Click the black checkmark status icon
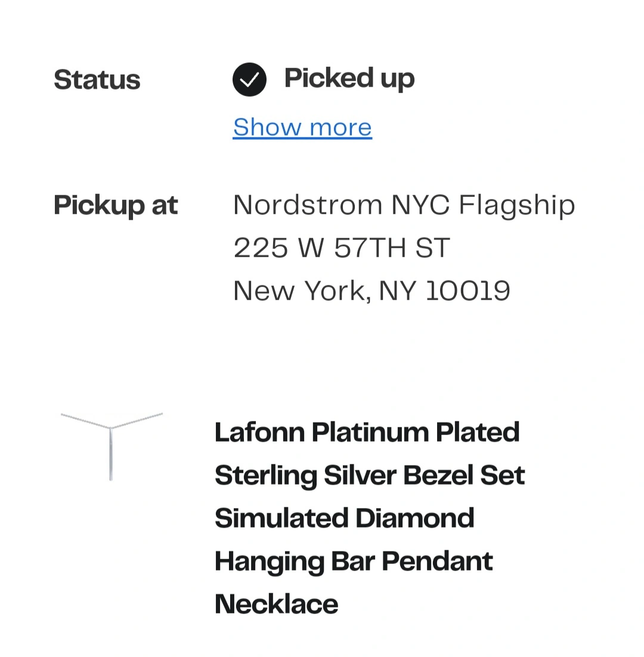The width and height of the screenshot is (644, 657). [250, 79]
